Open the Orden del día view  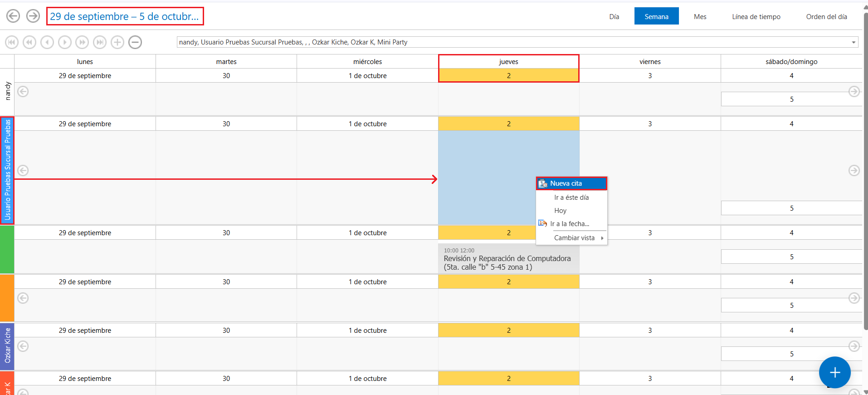click(826, 17)
